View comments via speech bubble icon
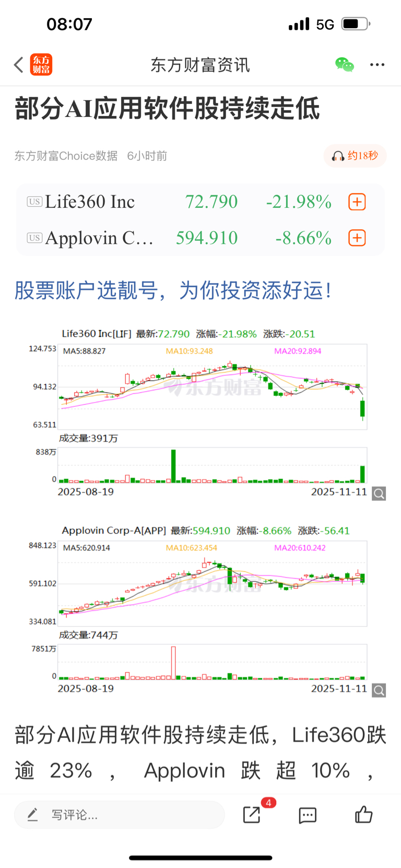 (308, 815)
